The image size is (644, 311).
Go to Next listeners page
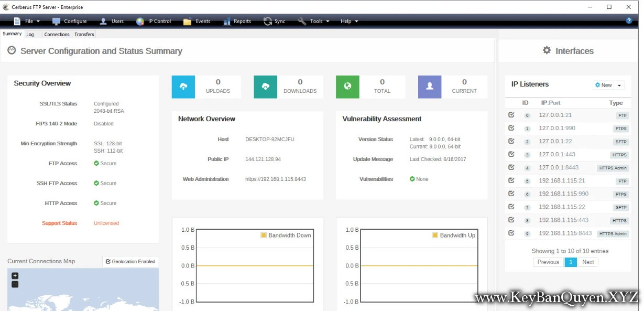pos(588,262)
